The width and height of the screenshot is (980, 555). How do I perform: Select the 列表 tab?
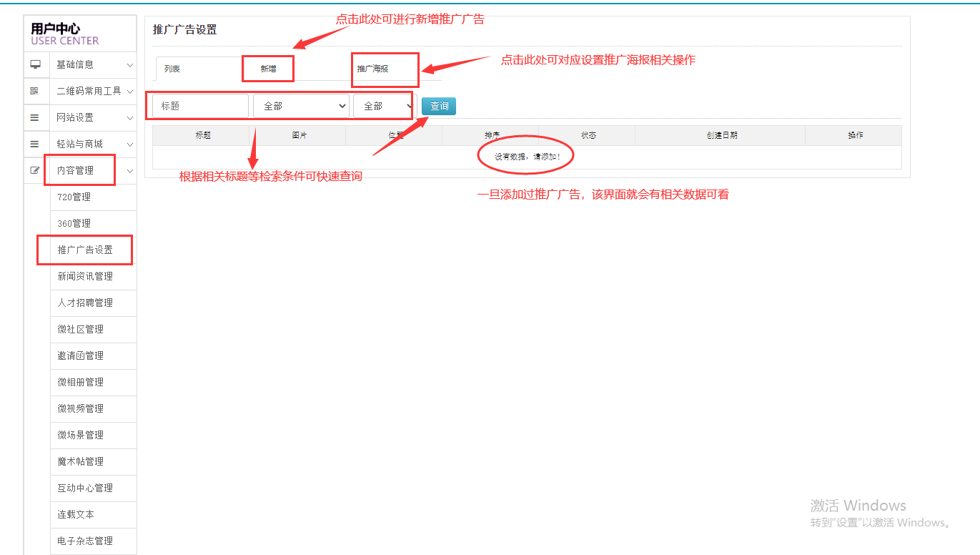[x=172, y=69]
